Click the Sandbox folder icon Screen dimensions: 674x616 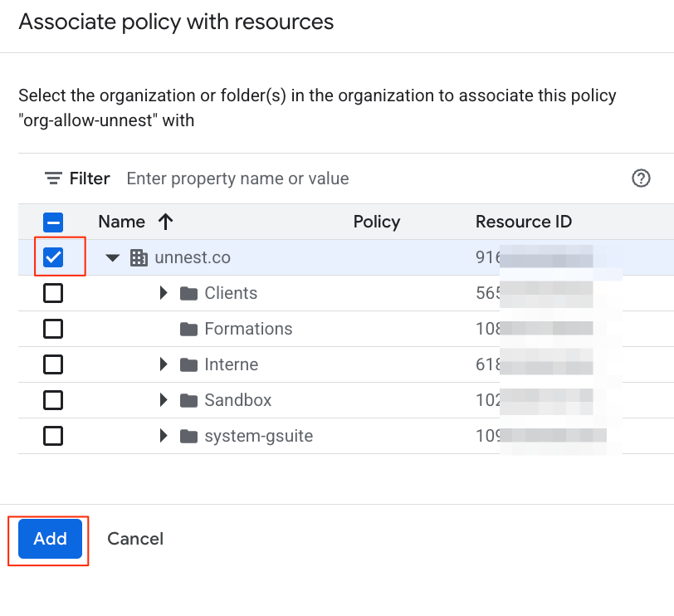(x=189, y=400)
